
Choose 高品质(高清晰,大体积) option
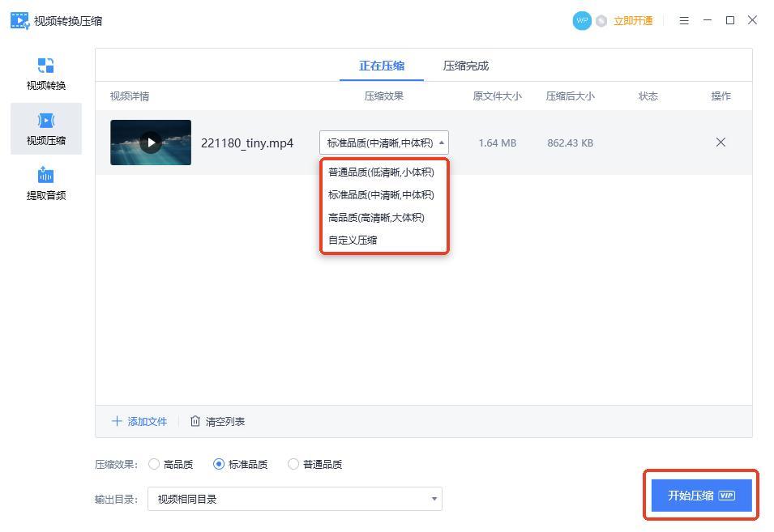click(376, 217)
